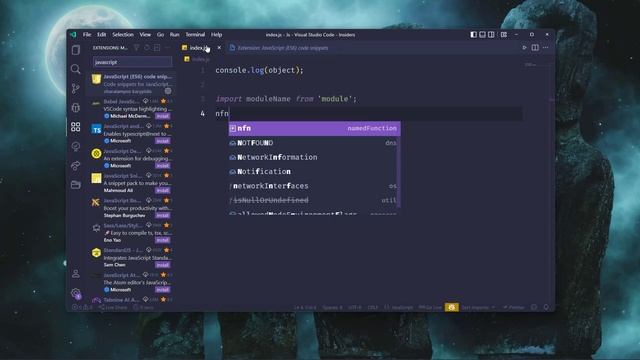This screenshot has height=360, width=640.
Task: Open customize layout icon
Action: click(504, 35)
